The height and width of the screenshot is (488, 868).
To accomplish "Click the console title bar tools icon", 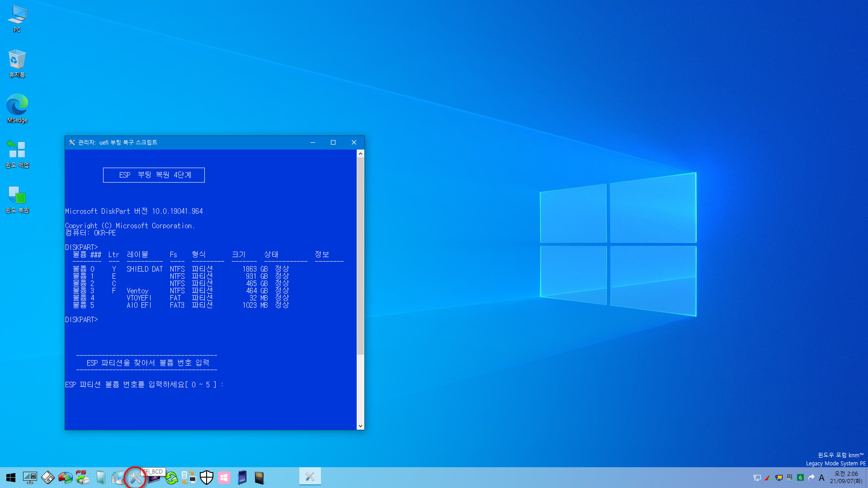I will [72, 142].
